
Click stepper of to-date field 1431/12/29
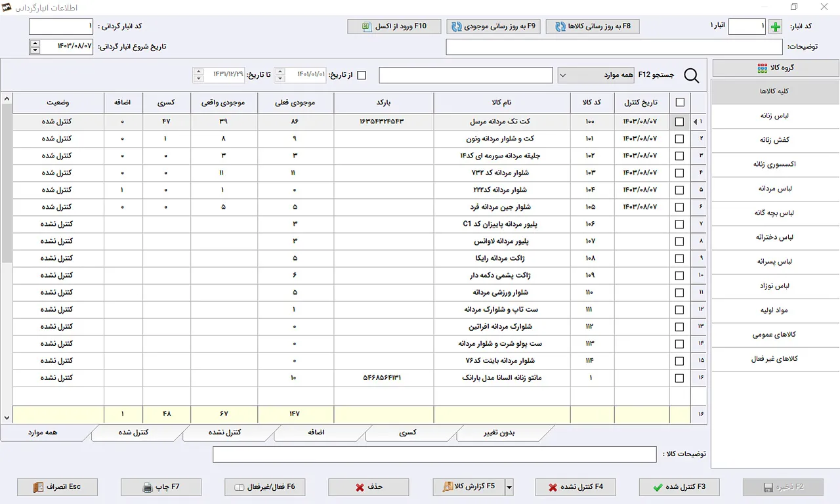pyautogui.click(x=198, y=75)
